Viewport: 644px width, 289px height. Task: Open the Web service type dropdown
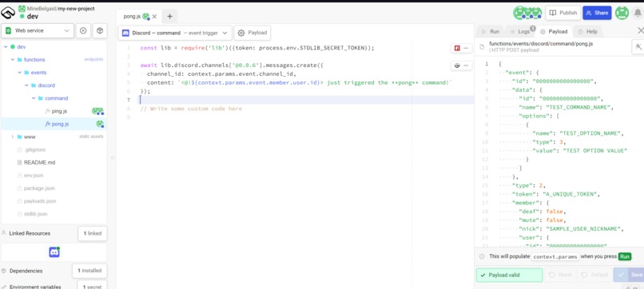click(x=38, y=30)
